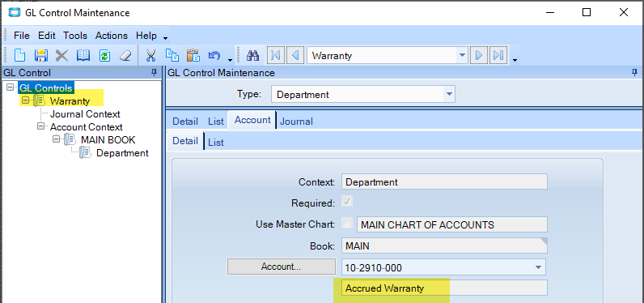Click the MAIN BOOK node icon
644x303 pixels.
70,140
